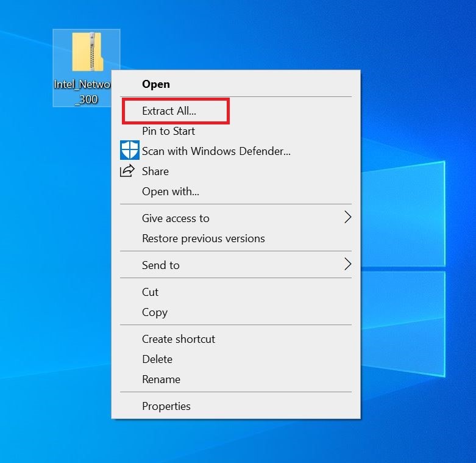Choose Delete in the context menu
The image size is (476, 463).
(157, 359)
